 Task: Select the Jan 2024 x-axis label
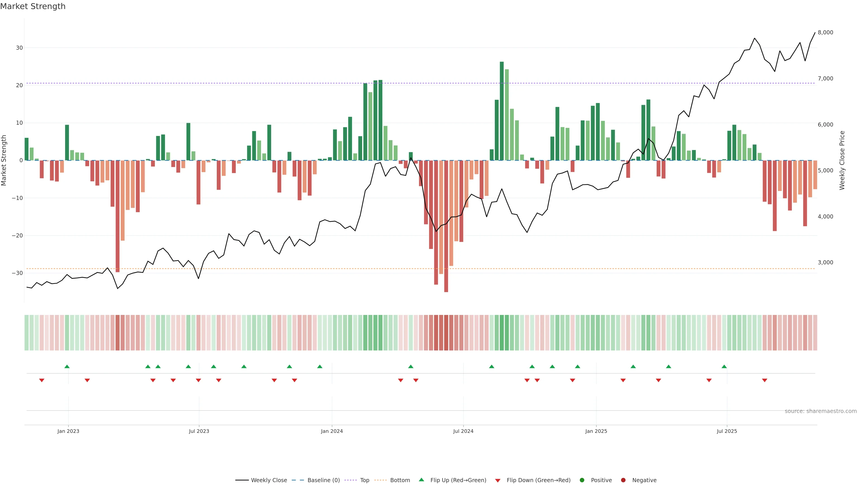tap(332, 431)
